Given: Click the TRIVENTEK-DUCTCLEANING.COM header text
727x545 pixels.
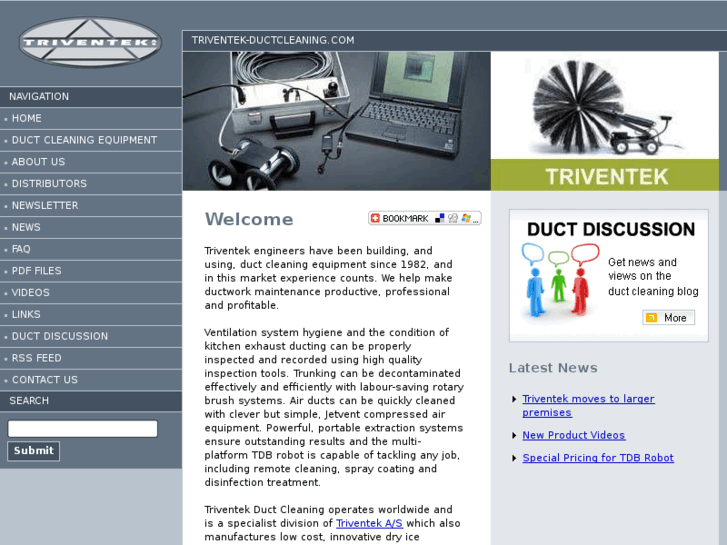Looking at the screenshot, I should click(x=273, y=40).
